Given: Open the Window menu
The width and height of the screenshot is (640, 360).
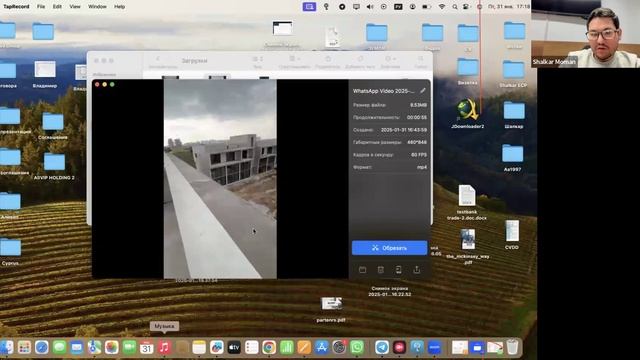Looking at the screenshot, I should 97,7.
